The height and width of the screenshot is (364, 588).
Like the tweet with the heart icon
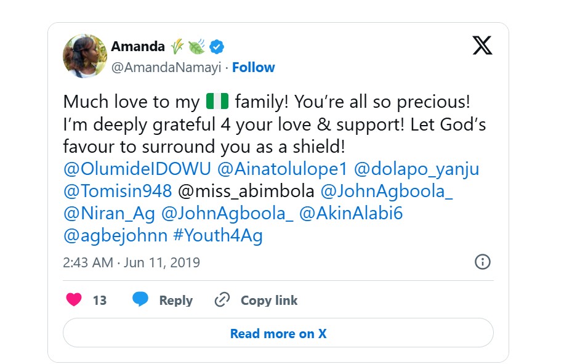tap(74, 300)
